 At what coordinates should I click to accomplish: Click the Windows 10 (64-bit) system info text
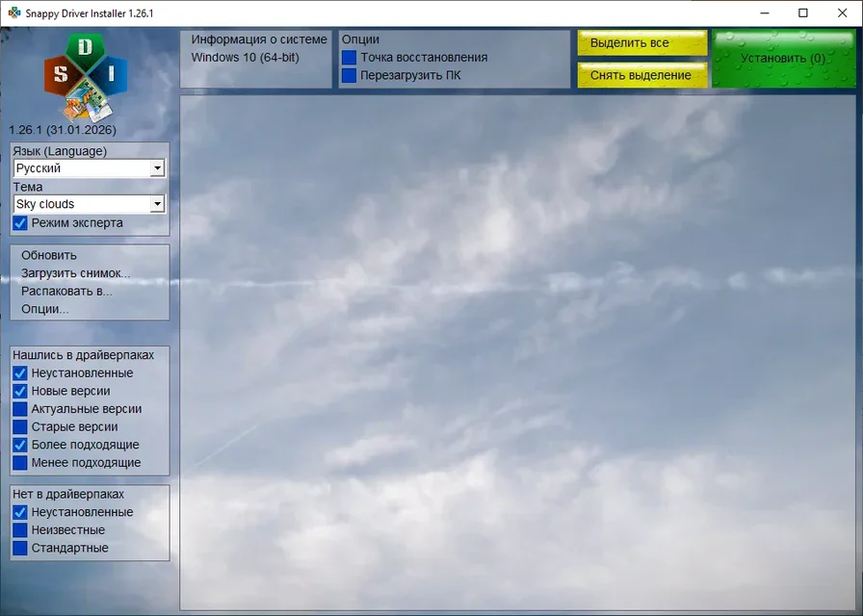coord(245,57)
